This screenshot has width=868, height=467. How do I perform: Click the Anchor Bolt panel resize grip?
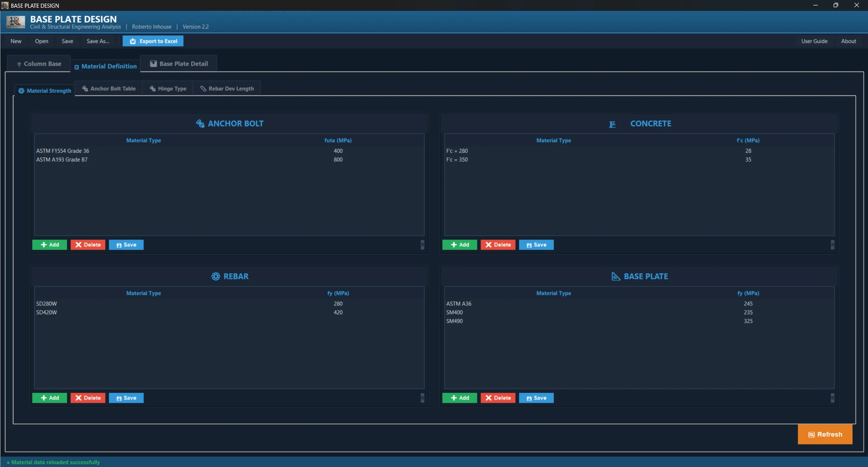tap(423, 245)
